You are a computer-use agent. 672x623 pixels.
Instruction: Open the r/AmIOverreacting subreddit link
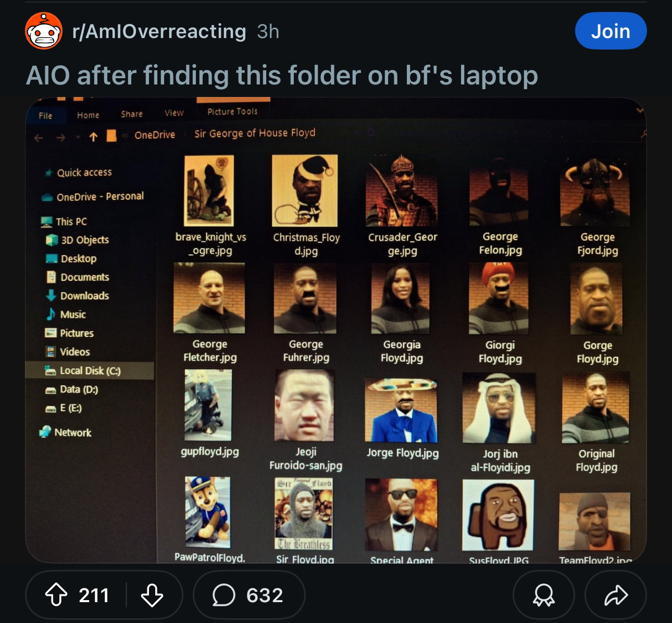point(159,31)
